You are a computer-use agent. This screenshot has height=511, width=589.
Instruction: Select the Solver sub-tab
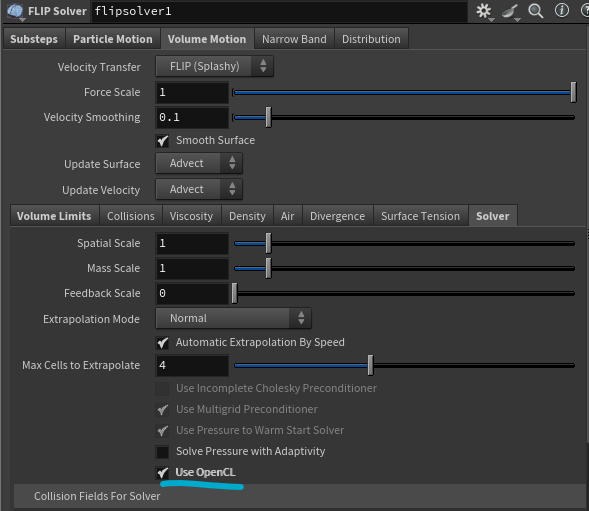[x=492, y=216]
